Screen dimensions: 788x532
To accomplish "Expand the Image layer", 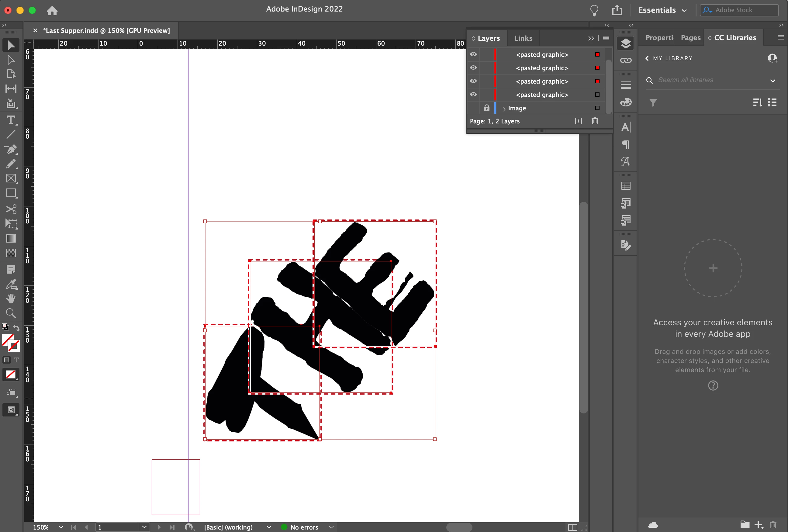I will tap(504, 109).
